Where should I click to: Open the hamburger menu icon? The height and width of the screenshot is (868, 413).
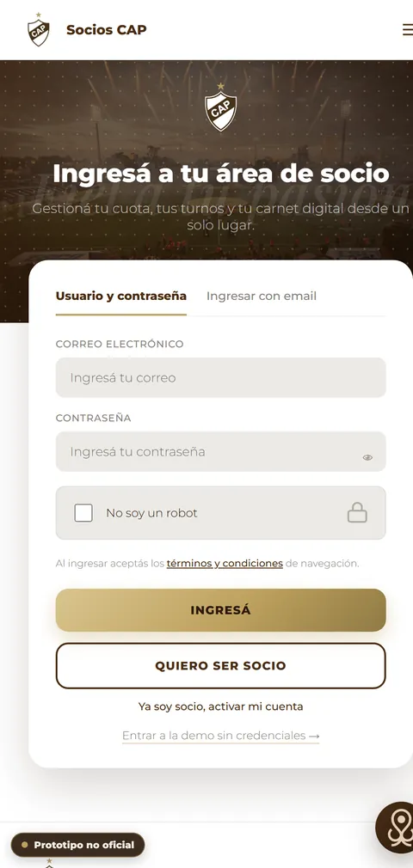(408, 29)
